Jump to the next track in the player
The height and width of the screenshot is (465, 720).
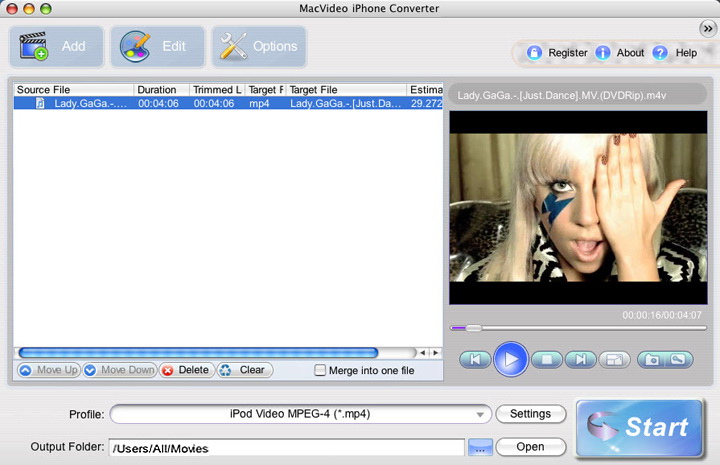(580, 359)
